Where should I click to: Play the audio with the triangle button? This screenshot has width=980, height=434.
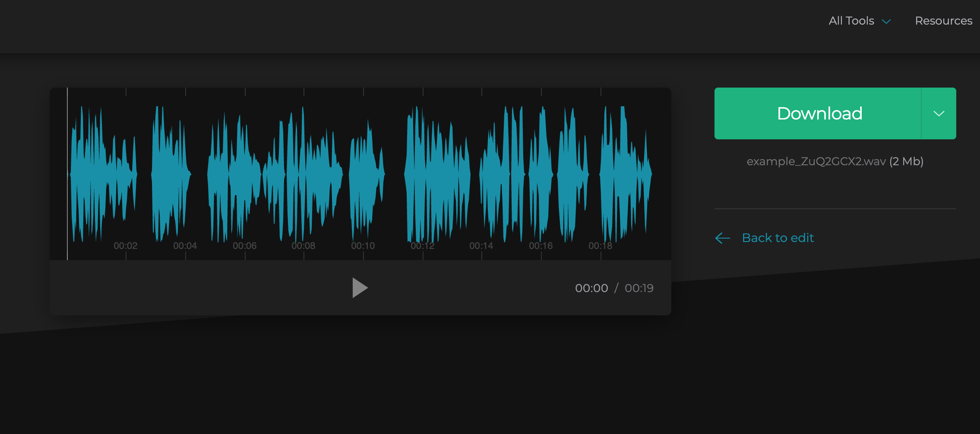point(360,288)
